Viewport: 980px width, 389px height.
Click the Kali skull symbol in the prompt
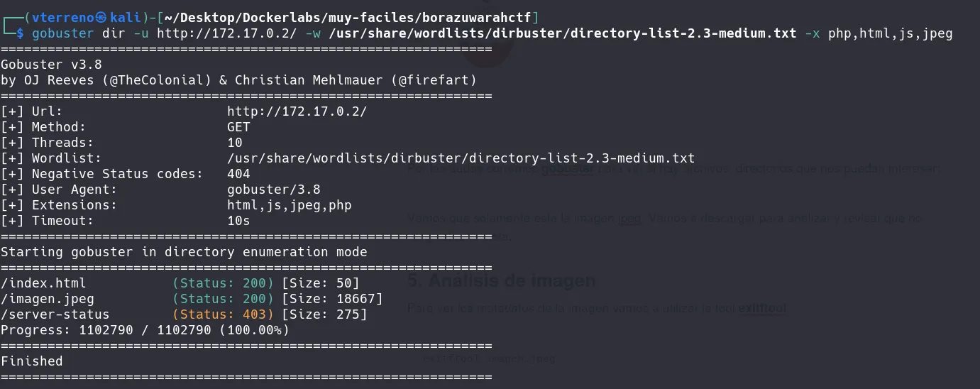click(x=120, y=17)
